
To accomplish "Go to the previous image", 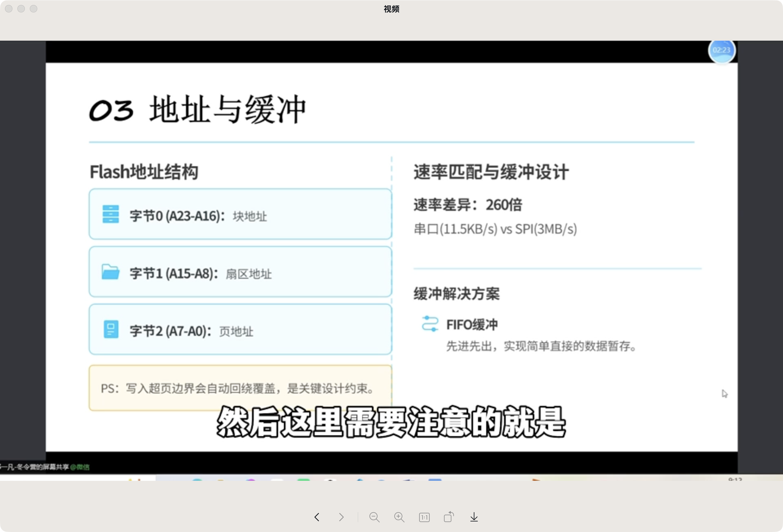I will click(317, 517).
